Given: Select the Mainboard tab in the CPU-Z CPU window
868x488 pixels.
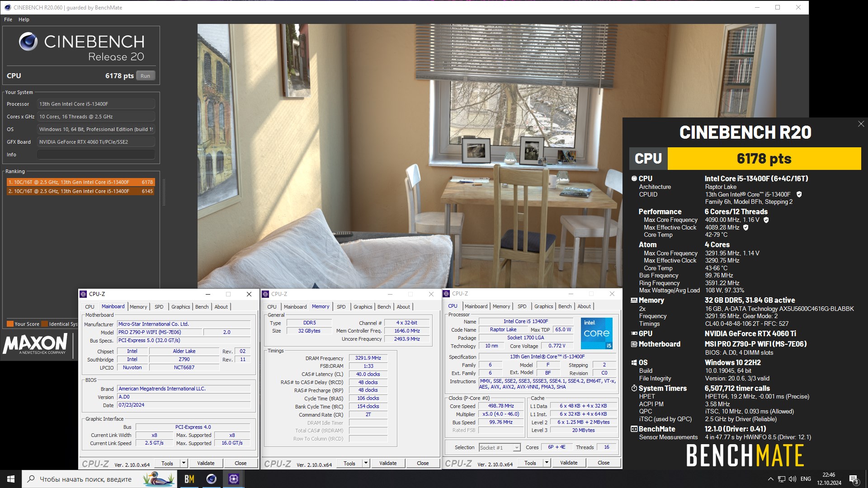Looking at the screenshot, I should [x=476, y=306].
